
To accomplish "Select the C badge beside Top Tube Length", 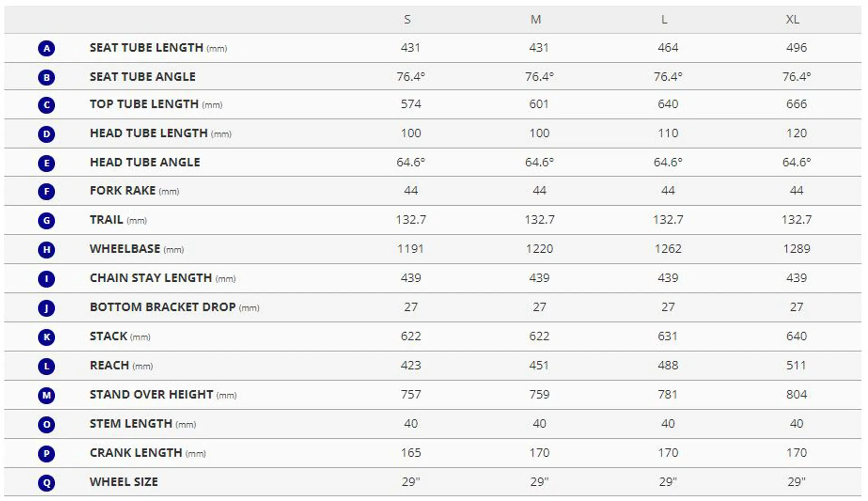I will [x=47, y=105].
